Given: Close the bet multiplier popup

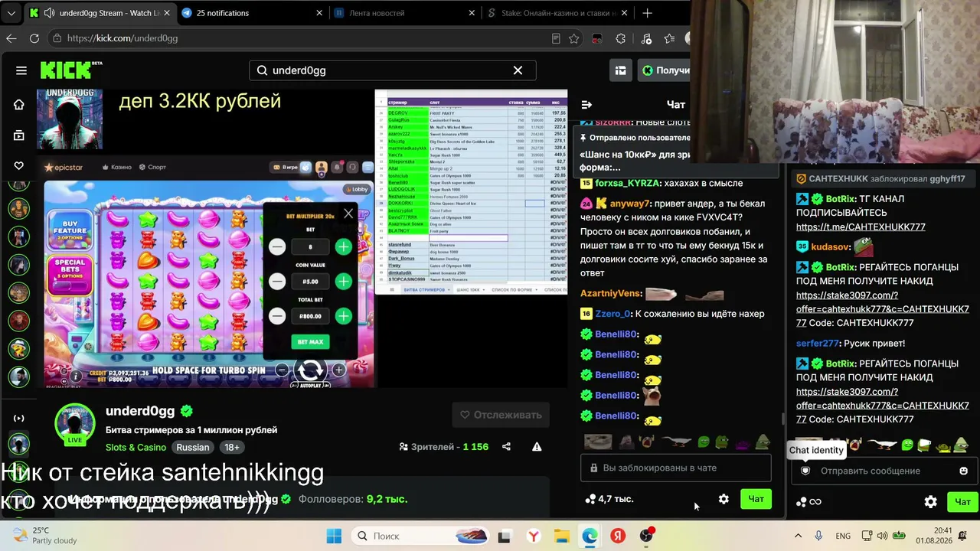Looking at the screenshot, I should [x=348, y=214].
